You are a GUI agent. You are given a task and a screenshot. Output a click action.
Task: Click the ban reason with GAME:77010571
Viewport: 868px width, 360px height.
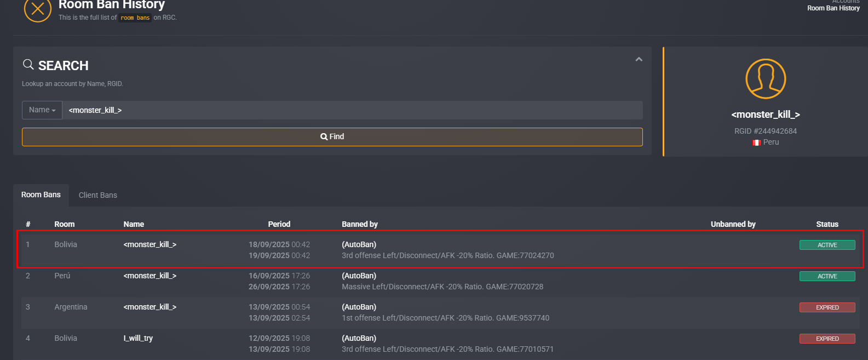point(448,349)
